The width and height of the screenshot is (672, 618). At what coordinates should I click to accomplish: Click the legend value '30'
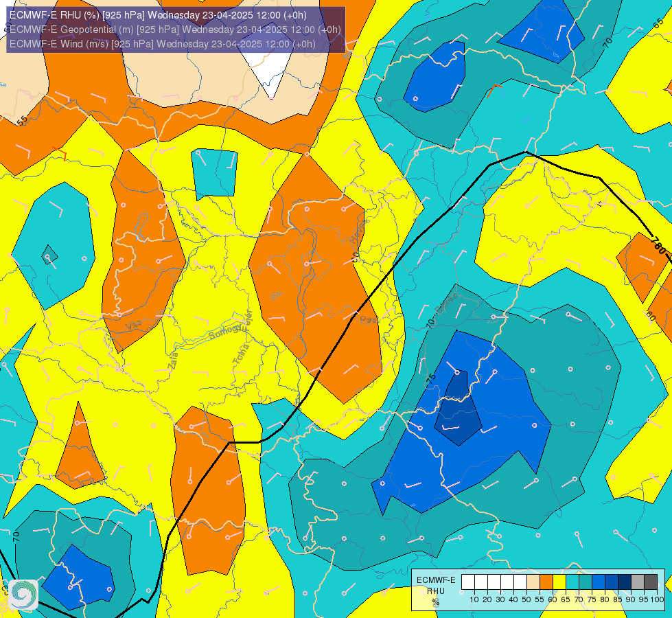coord(500,599)
